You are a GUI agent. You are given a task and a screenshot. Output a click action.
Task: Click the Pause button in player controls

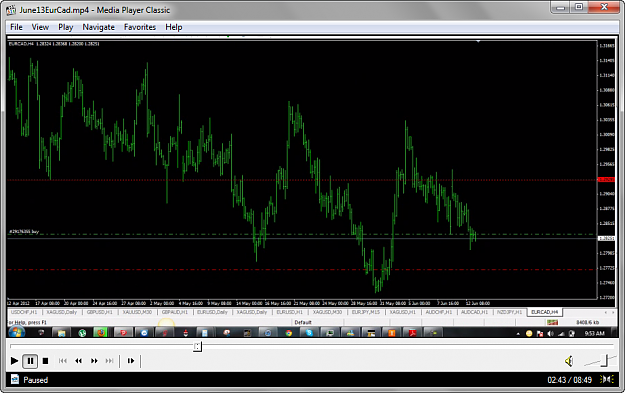(x=30, y=361)
